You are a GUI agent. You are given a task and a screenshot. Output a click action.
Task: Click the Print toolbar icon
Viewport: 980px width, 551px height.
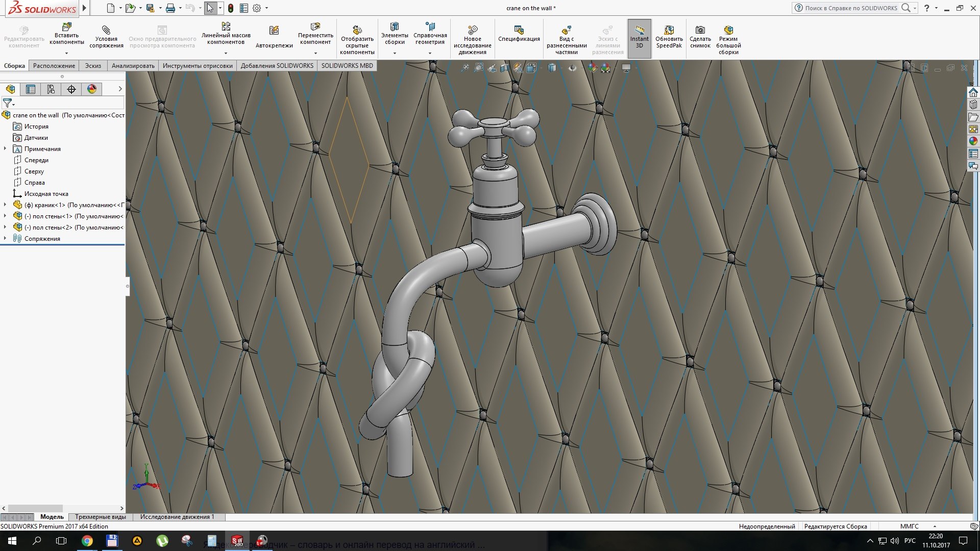point(170,8)
